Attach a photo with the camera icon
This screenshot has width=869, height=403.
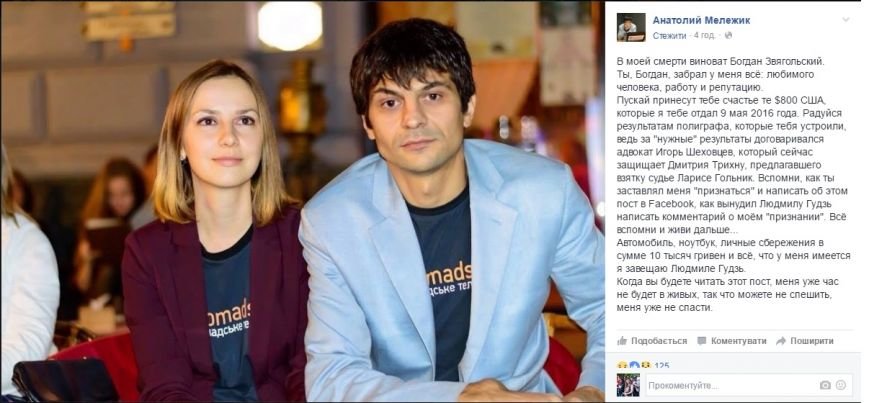825,385
